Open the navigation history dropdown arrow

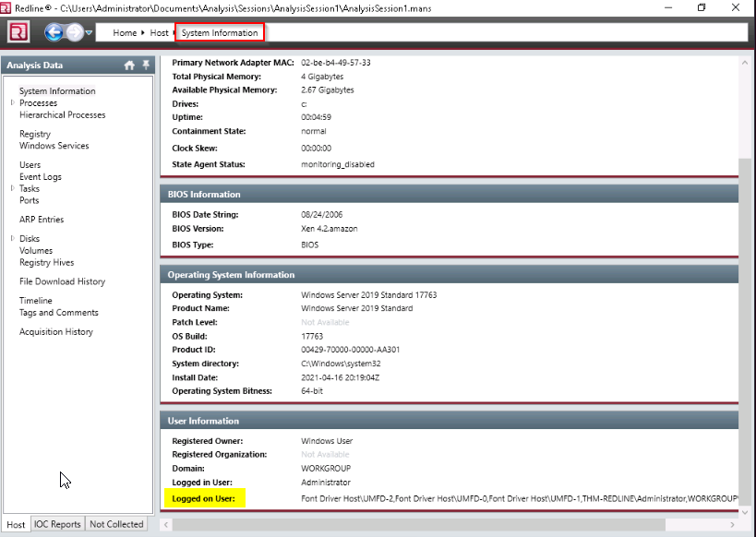[x=89, y=33]
